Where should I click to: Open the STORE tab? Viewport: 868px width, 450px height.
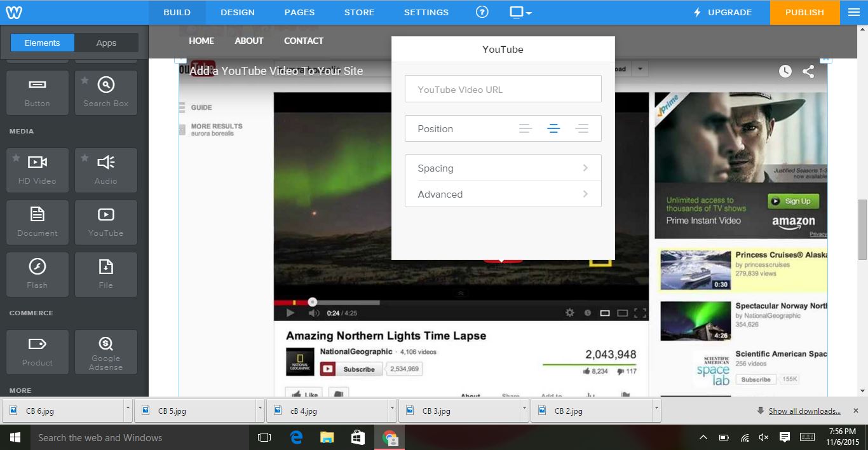[359, 12]
